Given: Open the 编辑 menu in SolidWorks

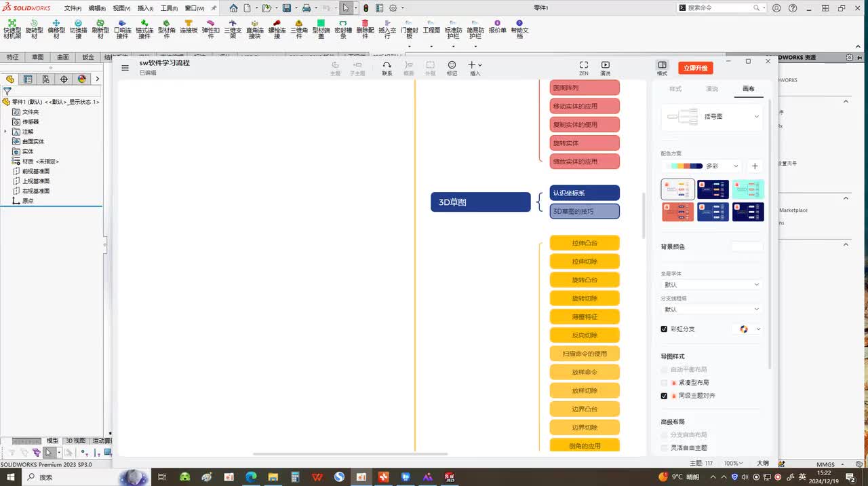Looking at the screenshot, I should [x=97, y=8].
